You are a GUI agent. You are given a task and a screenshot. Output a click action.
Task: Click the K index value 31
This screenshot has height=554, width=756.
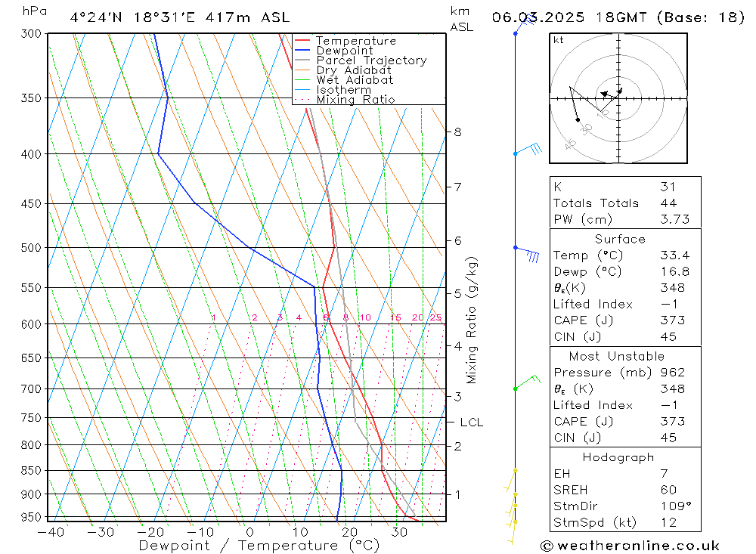click(x=668, y=187)
